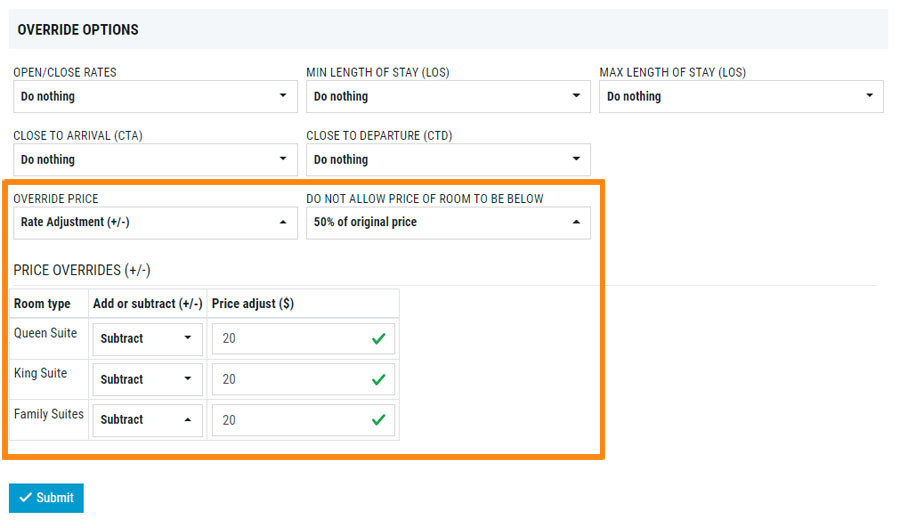Open Queen Suite Subtract dropdown

point(146,339)
